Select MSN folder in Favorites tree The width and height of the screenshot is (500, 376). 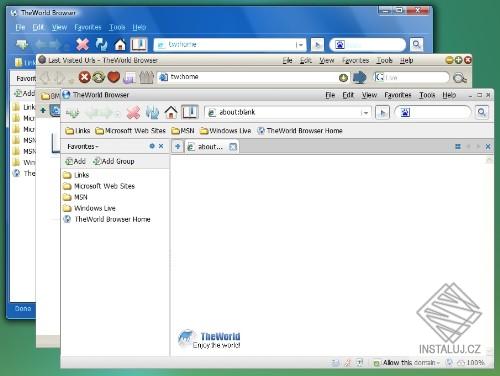pyautogui.click(x=75, y=197)
